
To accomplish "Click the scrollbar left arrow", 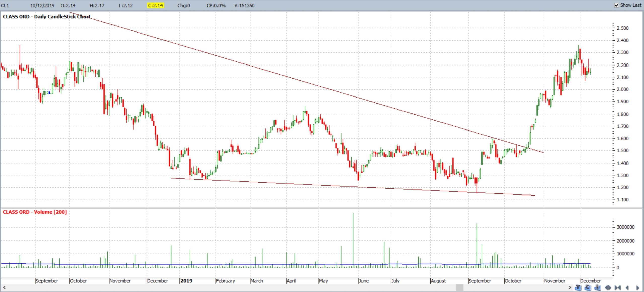I will tap(4, 287).
